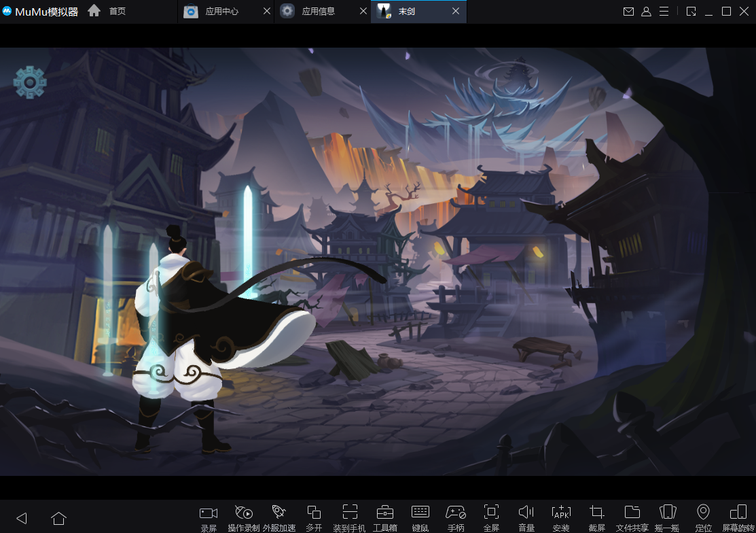Screen dimensions: 756x533
Task: Click the Android back triangle button
Action: (22, 519)
